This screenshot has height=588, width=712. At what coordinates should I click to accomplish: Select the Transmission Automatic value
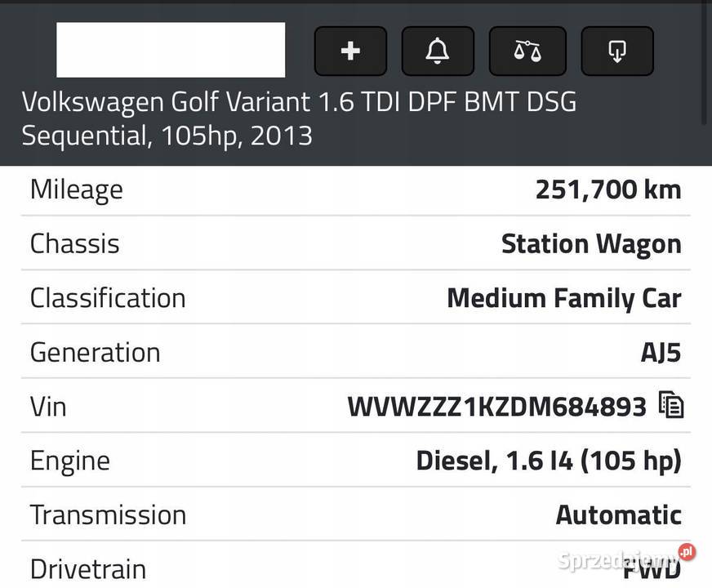click(x=618, y=514)
